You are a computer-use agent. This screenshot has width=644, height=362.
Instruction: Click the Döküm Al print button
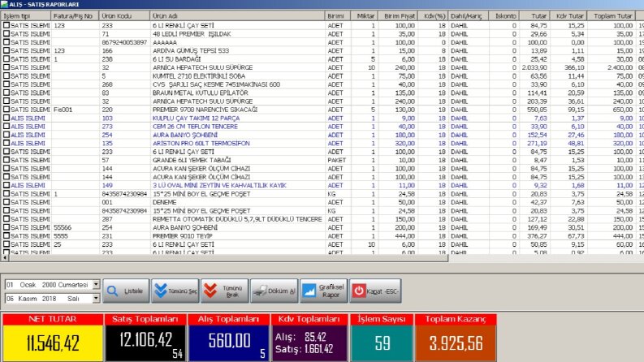click(x=274, y=291)
